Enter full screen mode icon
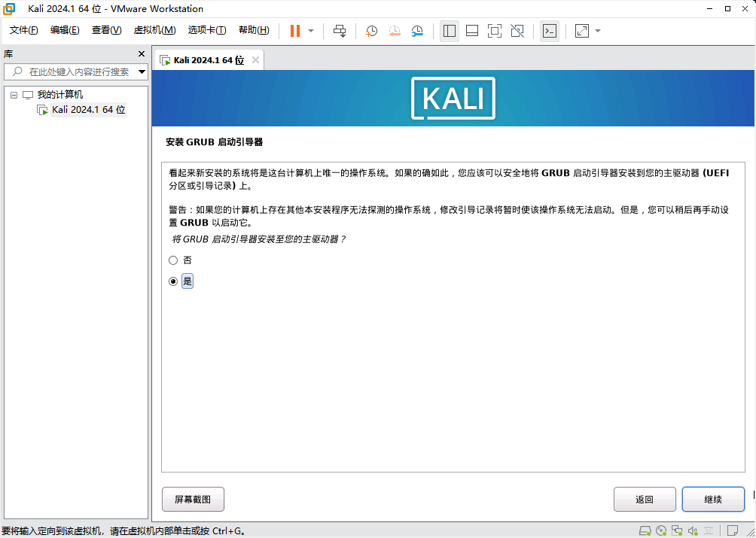Viewport: 756px width, 538px height. point(495,31)
